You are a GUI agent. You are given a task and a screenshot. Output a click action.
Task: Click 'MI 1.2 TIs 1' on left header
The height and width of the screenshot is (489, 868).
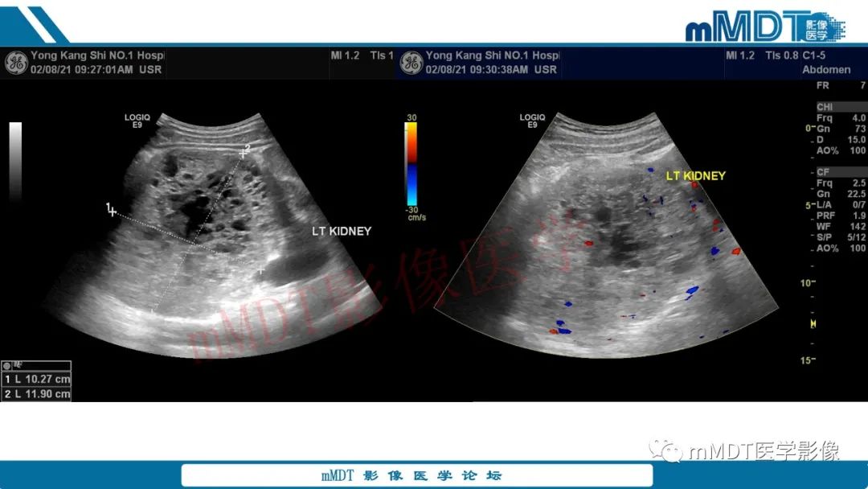pyautogui.click(x=362, y=55)
